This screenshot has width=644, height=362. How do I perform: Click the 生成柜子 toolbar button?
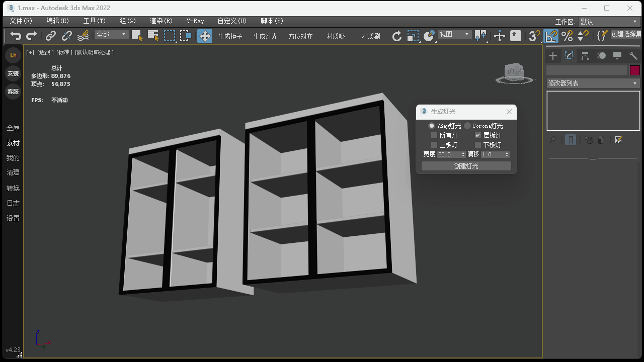pyautogui.click(x=230, y=36)
